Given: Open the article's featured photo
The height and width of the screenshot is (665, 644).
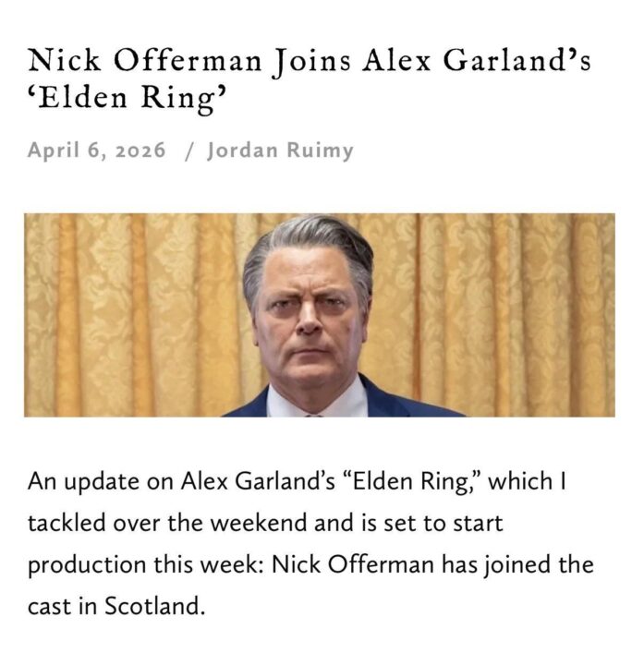Looking at the screenshot, I should tap(320, 315).
